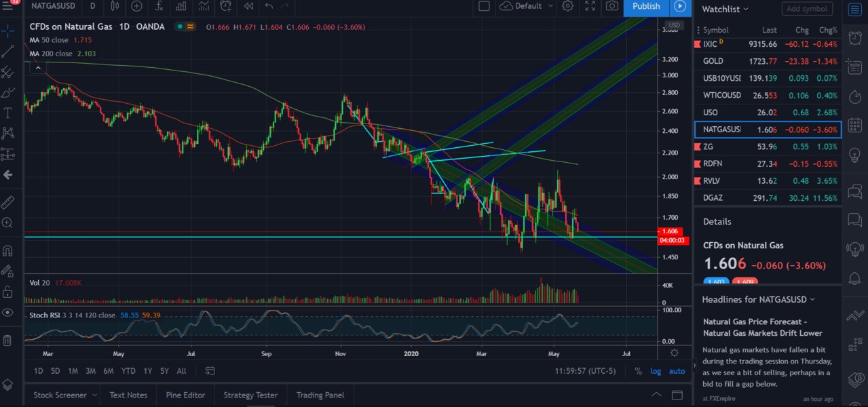Toggle auto scale
868x407 pixels.
pos(677,371)
